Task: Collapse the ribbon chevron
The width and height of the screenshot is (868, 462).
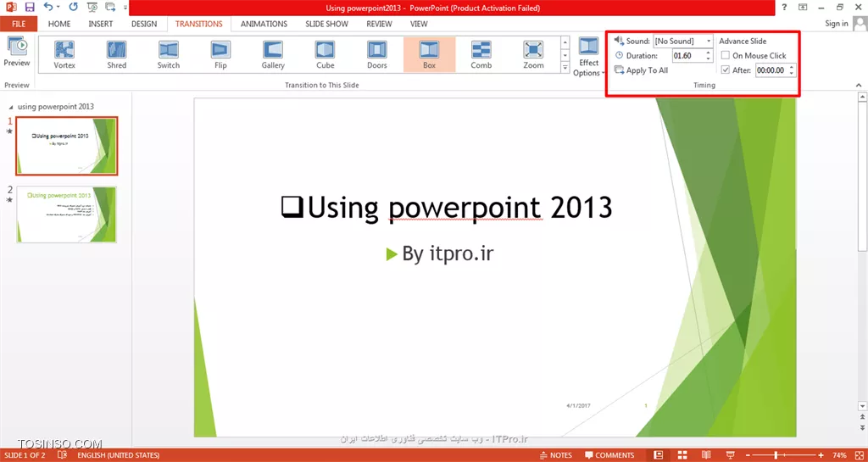Action: pos(859,85)
